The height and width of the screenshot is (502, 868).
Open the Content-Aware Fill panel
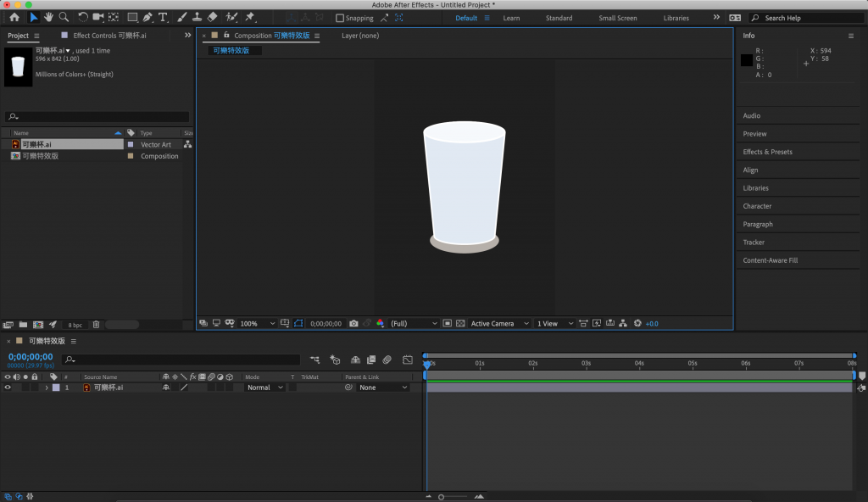point(770,260)
